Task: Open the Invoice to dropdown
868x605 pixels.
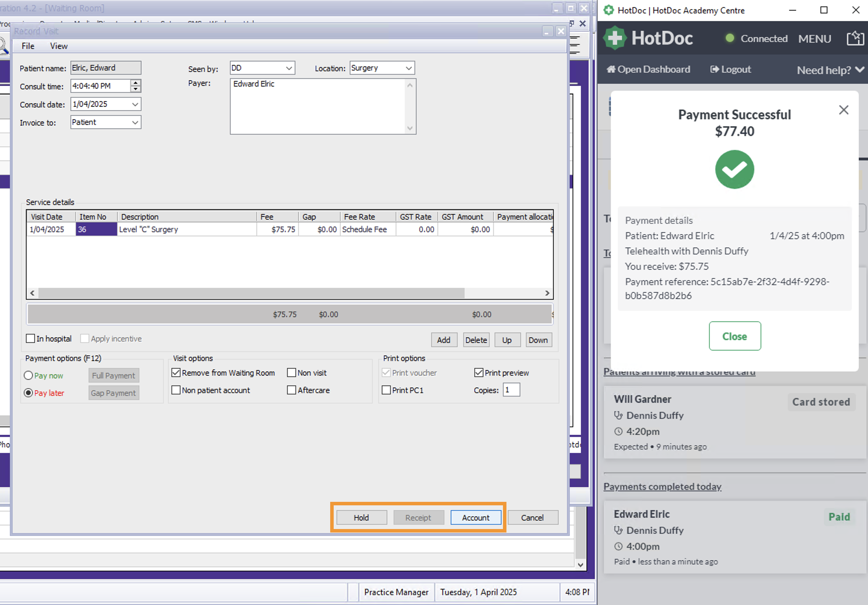Action: tap(135, 122)
